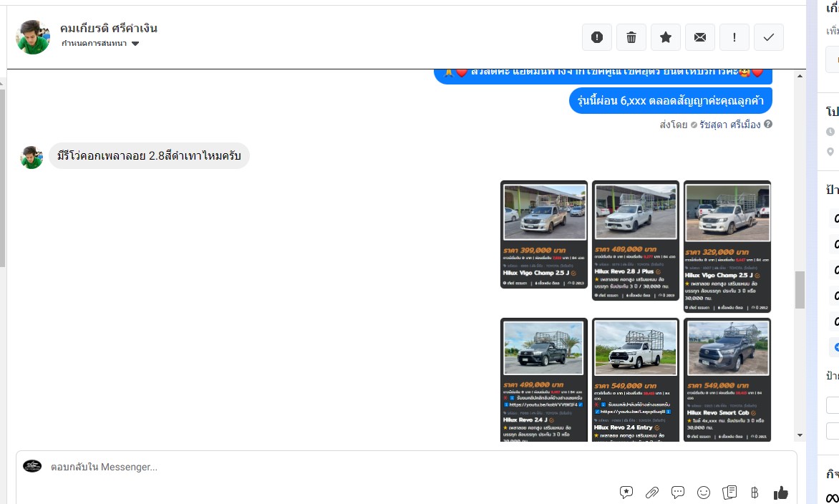This screenshot has width=839, height=504.
Task: Open Hilux Revo Smart Cab image
Action: [x=727, y=380]
